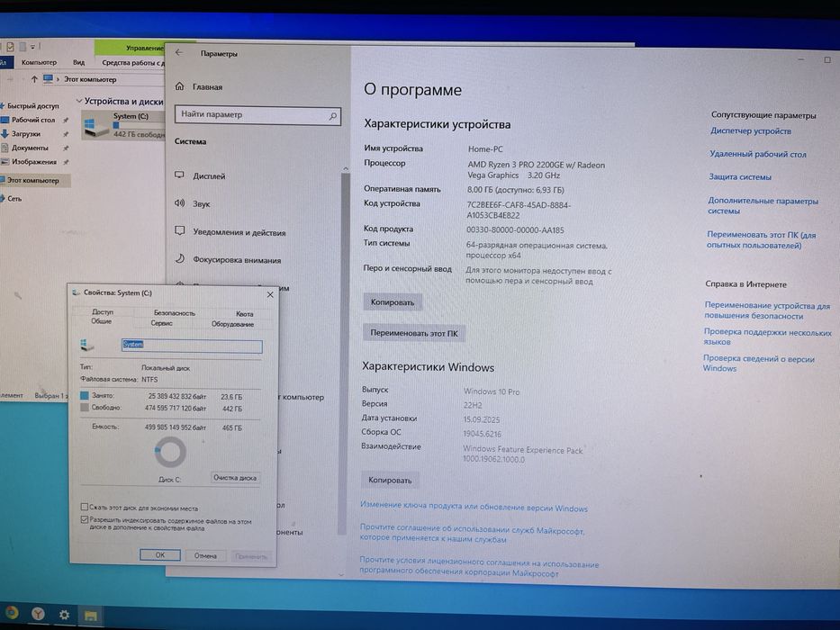Click the pin icon next to Документы
The height and width of the screenshot is (630, 840).
click(66, 148)
